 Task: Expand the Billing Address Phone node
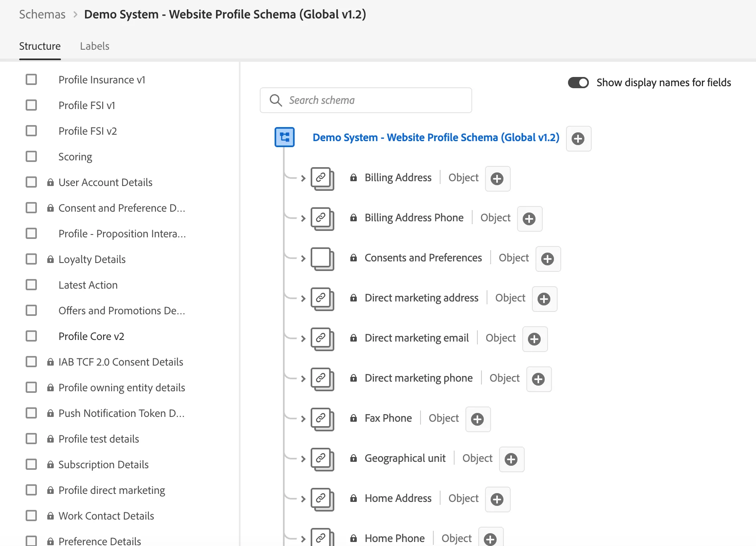tap(303, 218)
